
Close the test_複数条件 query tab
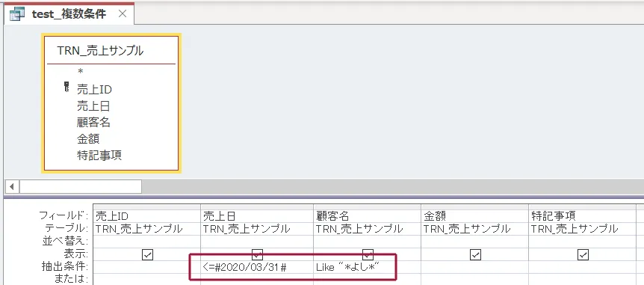click(123, 14)
